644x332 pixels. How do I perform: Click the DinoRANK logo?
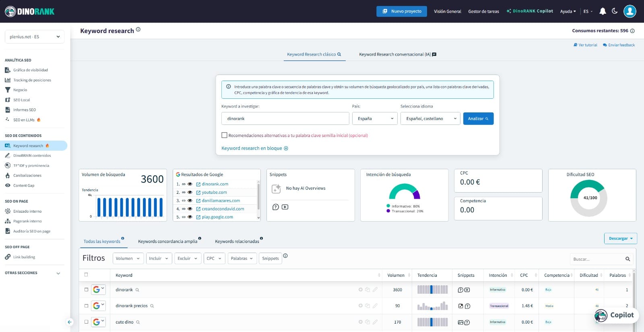(x=30, y=11)
